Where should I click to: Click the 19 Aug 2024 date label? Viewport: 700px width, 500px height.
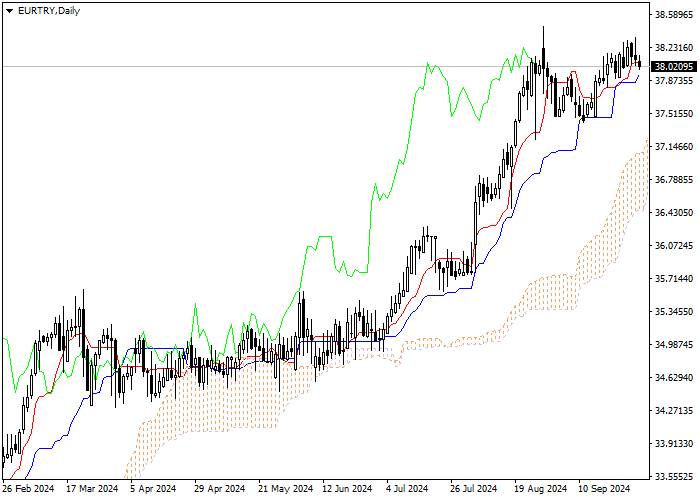click(x=541, y=489)
